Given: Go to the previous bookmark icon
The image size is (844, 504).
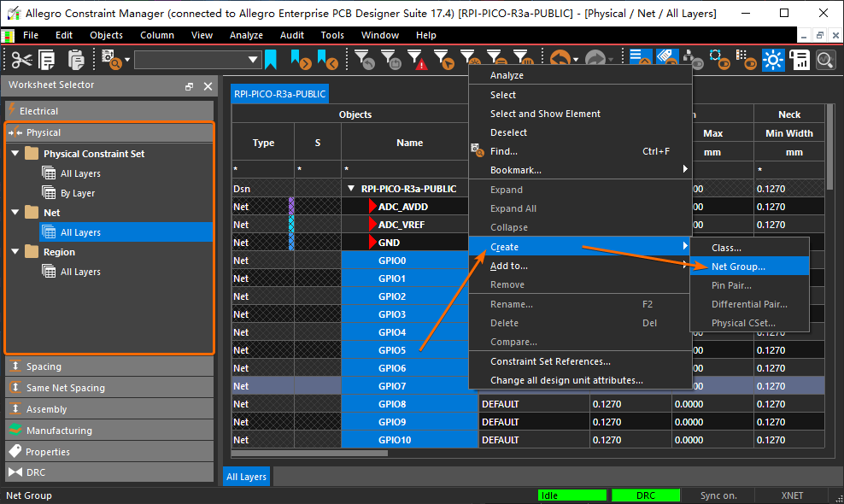Looking at the screenshot, I should tap(327, 60).
